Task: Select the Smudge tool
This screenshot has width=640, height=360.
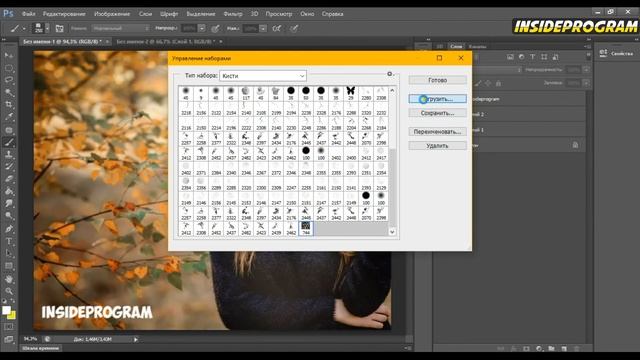Action: (x=9, y=203)
